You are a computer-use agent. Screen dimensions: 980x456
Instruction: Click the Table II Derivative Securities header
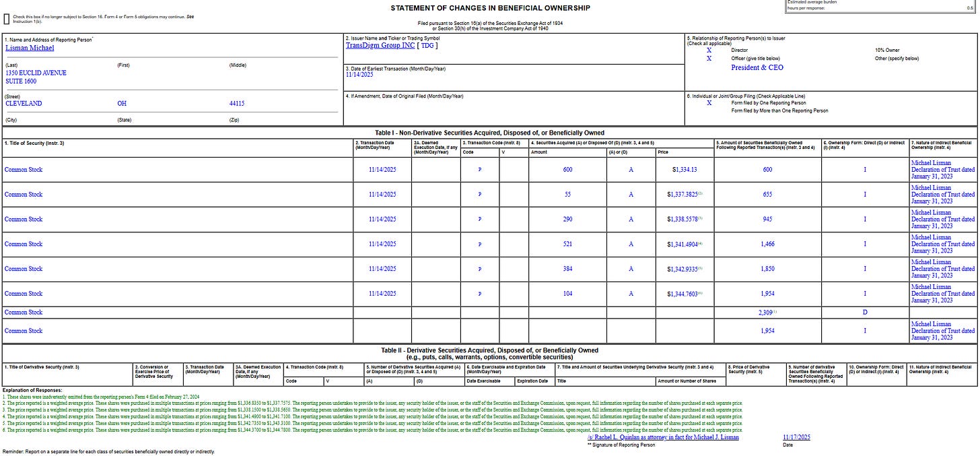[489, 354]
